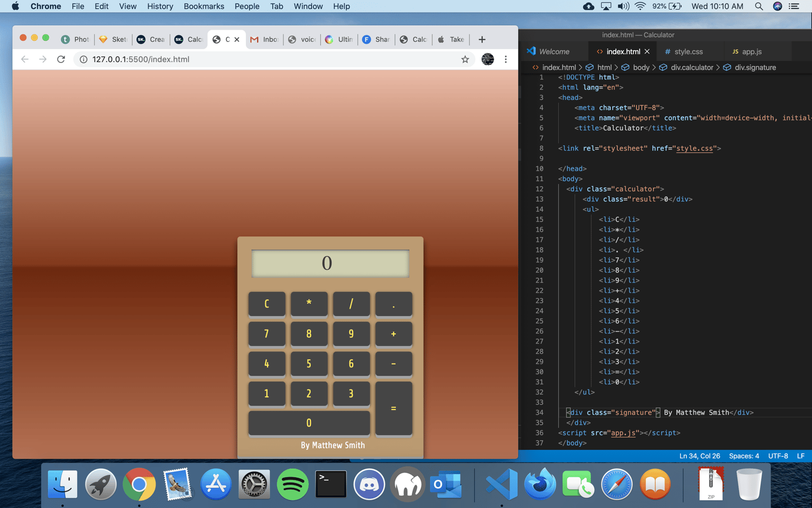This screenshot has width=812, height=508.
Task: Open volume control in menu bar
Action: [624, 6]
